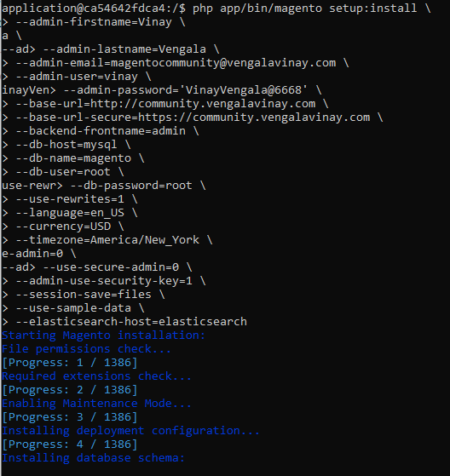Viewport: 450px width, 476px height.
Task: Click the Progress 1 / 1386 indicator
Action: (70, 363)
